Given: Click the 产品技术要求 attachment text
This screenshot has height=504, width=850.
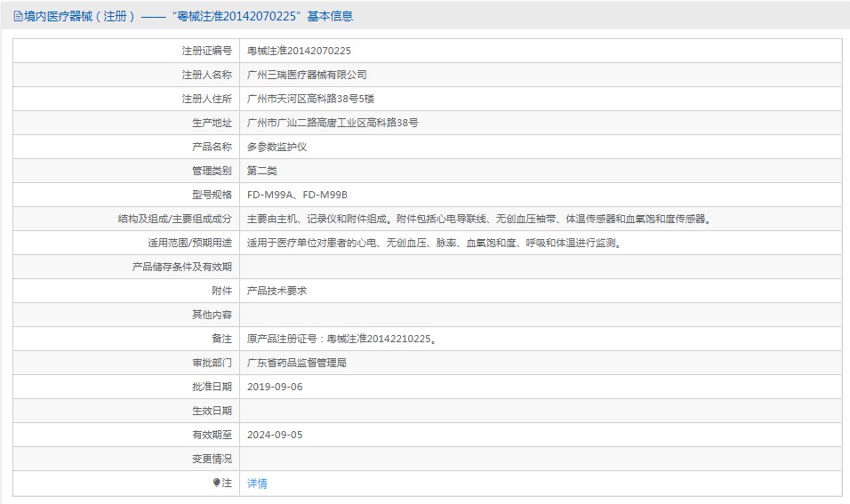Looking at the screenshot, I should 277,291.
